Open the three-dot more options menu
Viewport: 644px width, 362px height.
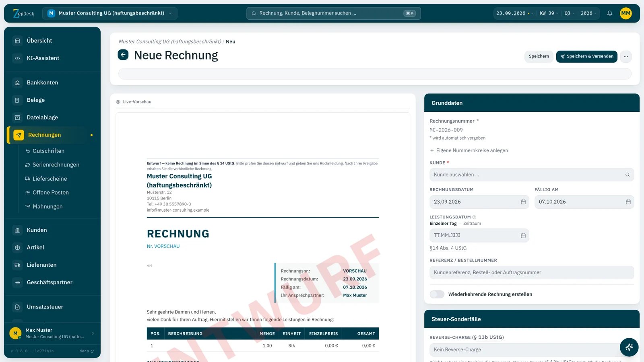click(626, 57)
